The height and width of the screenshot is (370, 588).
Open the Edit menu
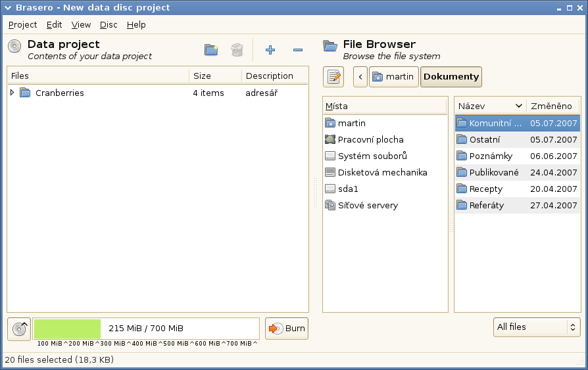tap(54, 25)
